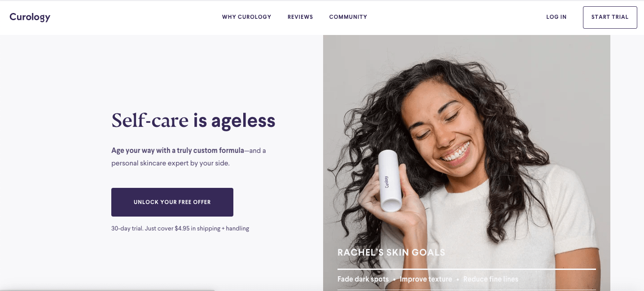
Task: Select the 'Improve texture' goal
Action: coord(426,279)
